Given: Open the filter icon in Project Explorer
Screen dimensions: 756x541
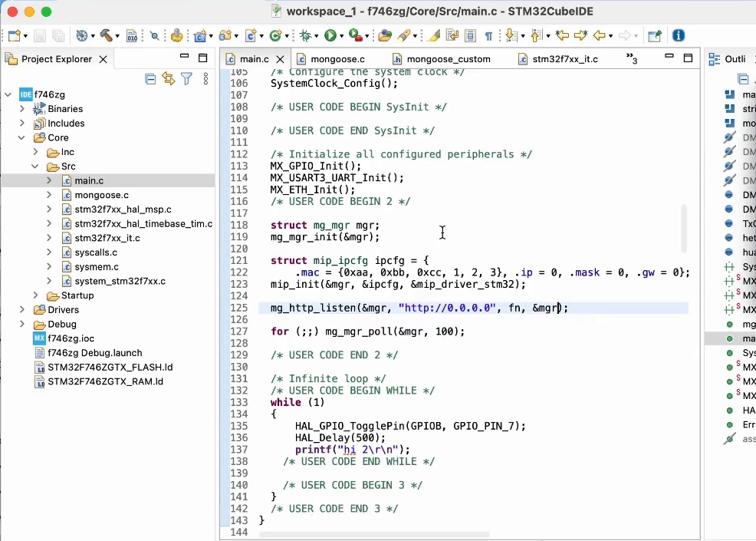Looking at the screenshot, I should coord(186,79).
